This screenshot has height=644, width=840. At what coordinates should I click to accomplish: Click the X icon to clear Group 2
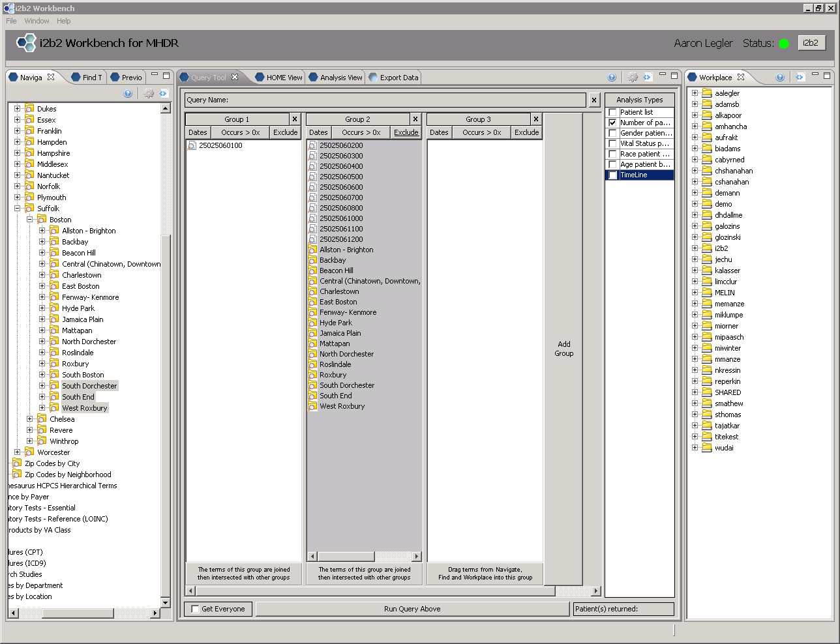click(x=415, y=119)
